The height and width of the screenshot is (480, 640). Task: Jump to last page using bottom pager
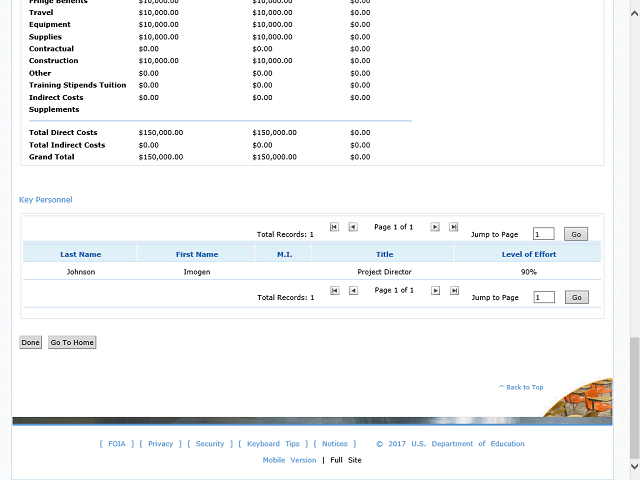(454, 290)
